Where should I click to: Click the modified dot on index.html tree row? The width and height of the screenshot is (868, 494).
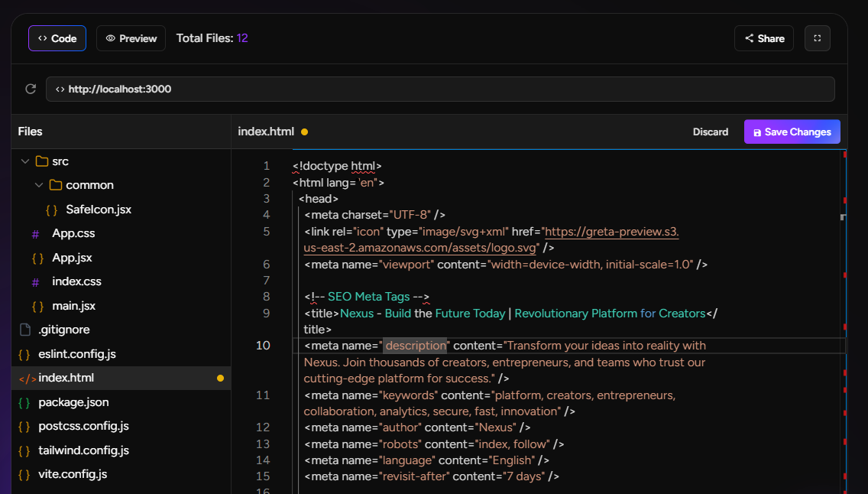220,379
